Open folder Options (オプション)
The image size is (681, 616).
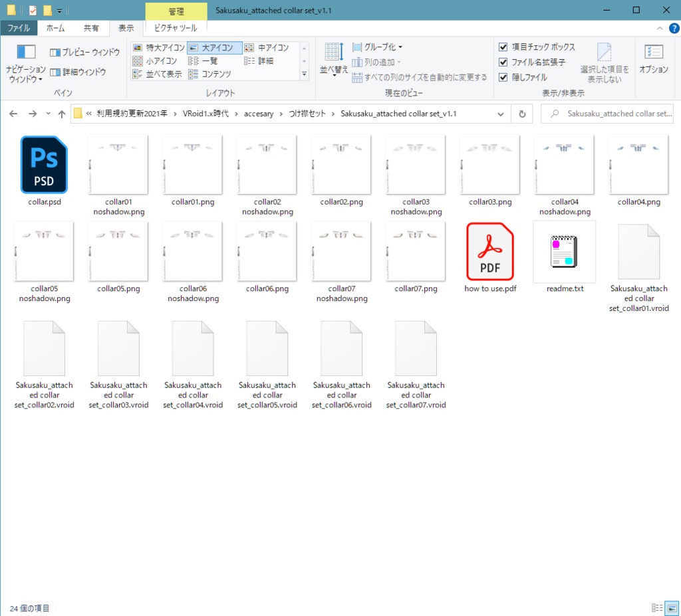point(654,60)
